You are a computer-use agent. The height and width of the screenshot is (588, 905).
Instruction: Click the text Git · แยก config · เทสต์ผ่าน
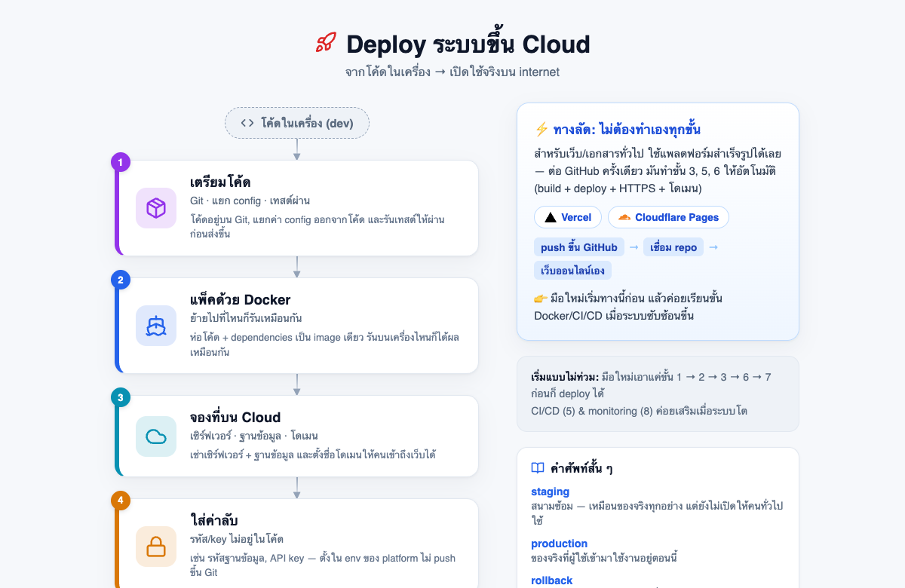tap(250, 201)
